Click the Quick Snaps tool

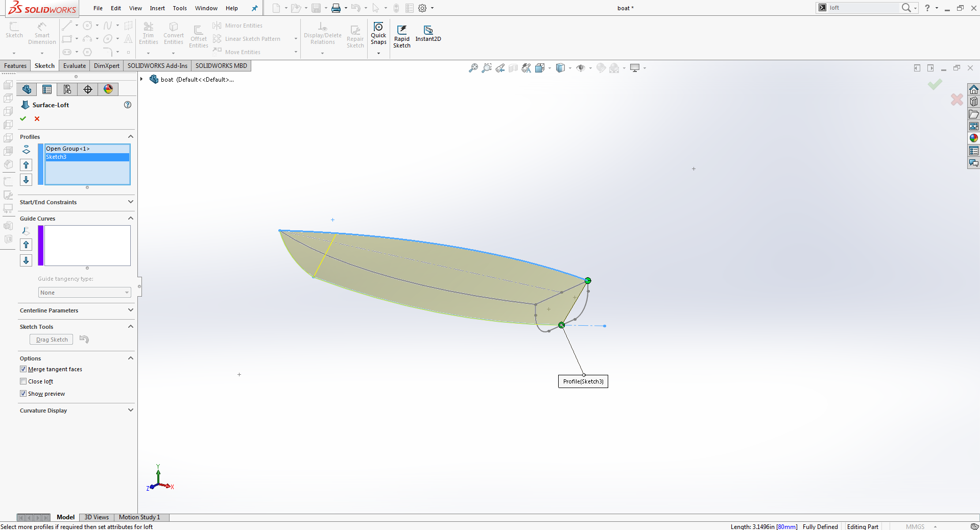pos(378,34)
